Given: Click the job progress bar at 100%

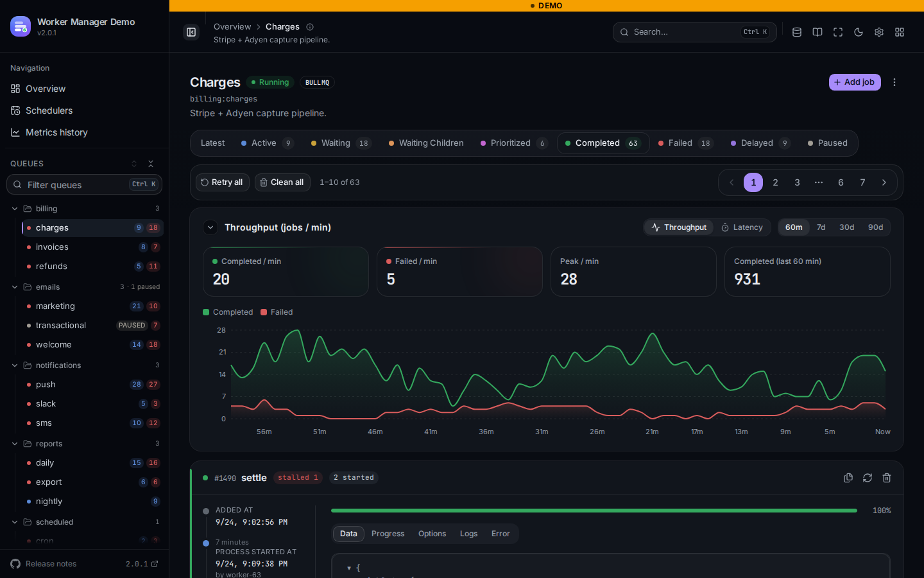Looking at the screenshot, I should point(594,511).
